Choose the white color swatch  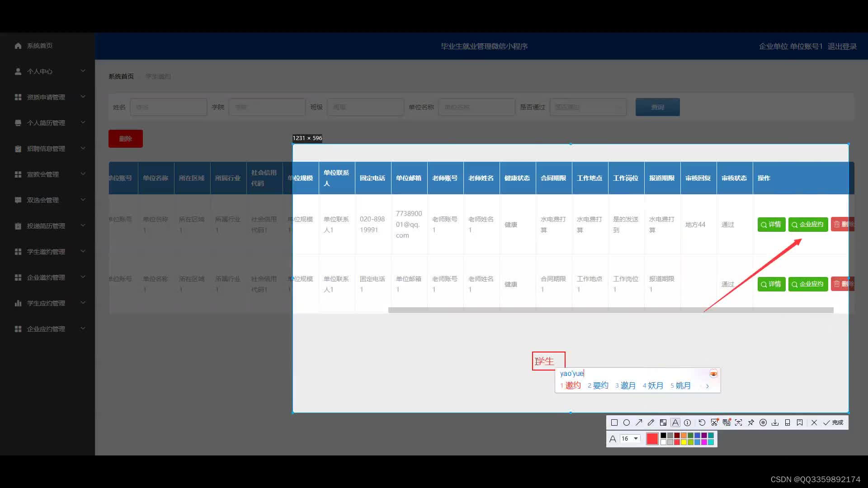tap(663, 442)
